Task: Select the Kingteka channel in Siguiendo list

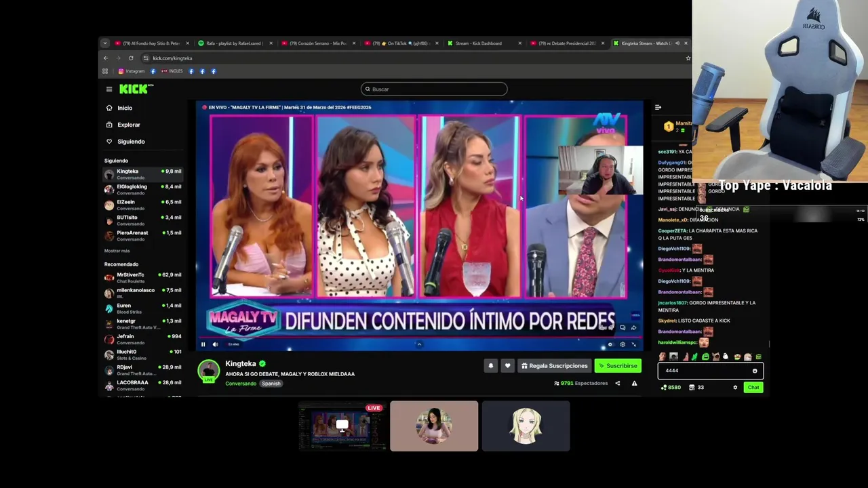Action: click(143, 174)
